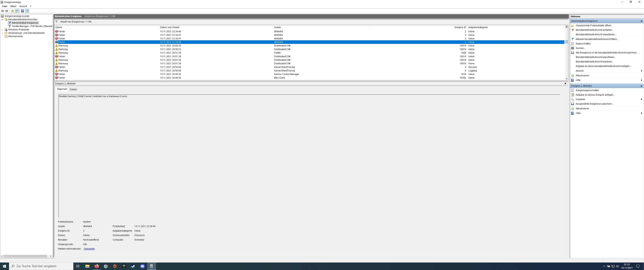
Task: Click the toolbar Back arrow
Action: coord(2,11)
